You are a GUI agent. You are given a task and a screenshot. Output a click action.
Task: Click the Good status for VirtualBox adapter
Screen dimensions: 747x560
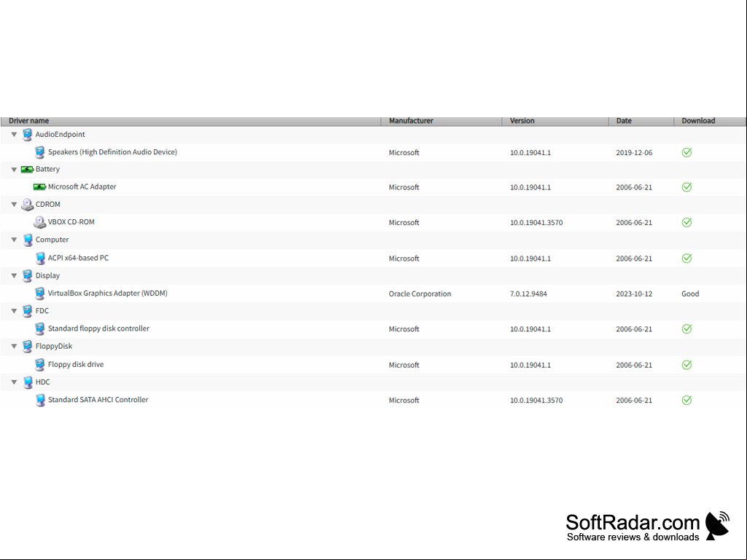[690, 293]
